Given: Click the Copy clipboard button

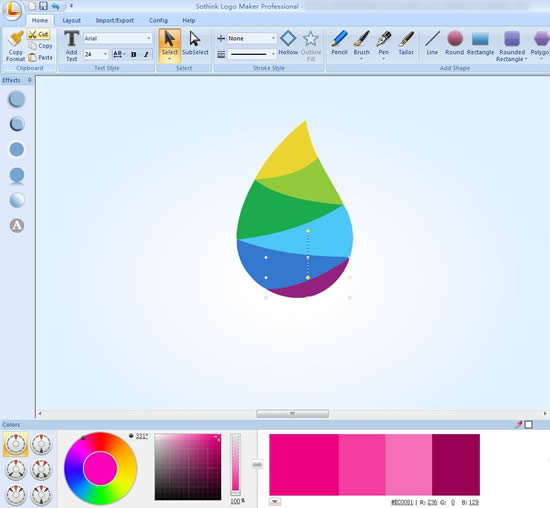Looking at the screenshot, I should pyautogui.click(x=41, y=46).
